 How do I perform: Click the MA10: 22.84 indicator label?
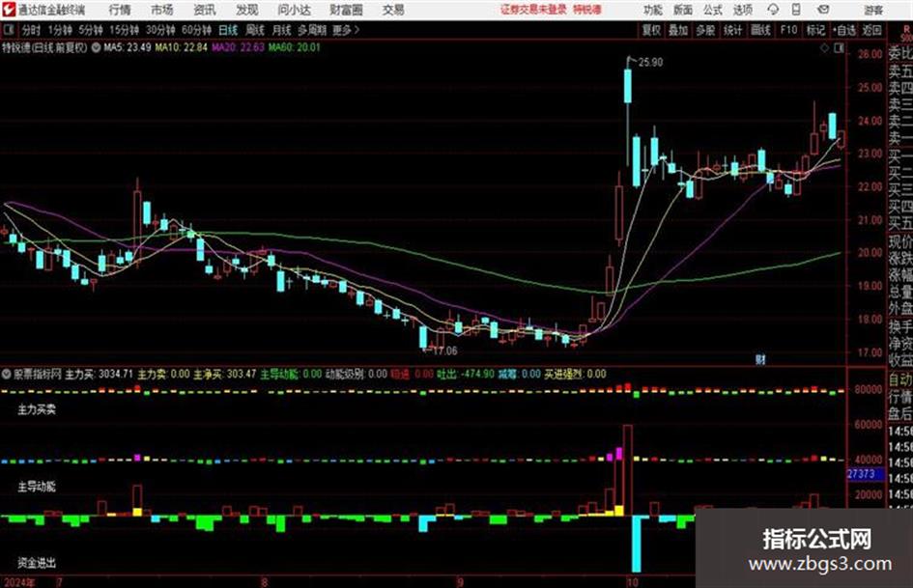(181, 47)
